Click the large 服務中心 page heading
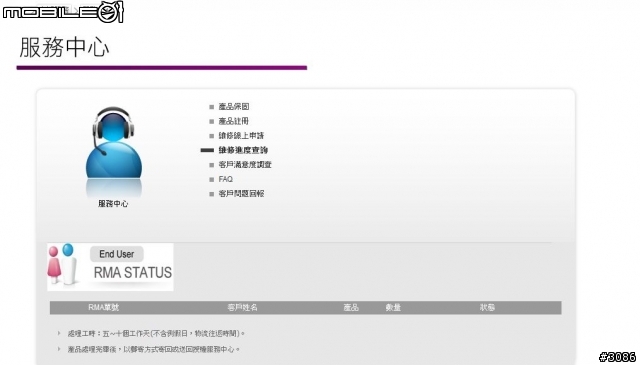This screenshot has height=365, width=640. (64, 47)
